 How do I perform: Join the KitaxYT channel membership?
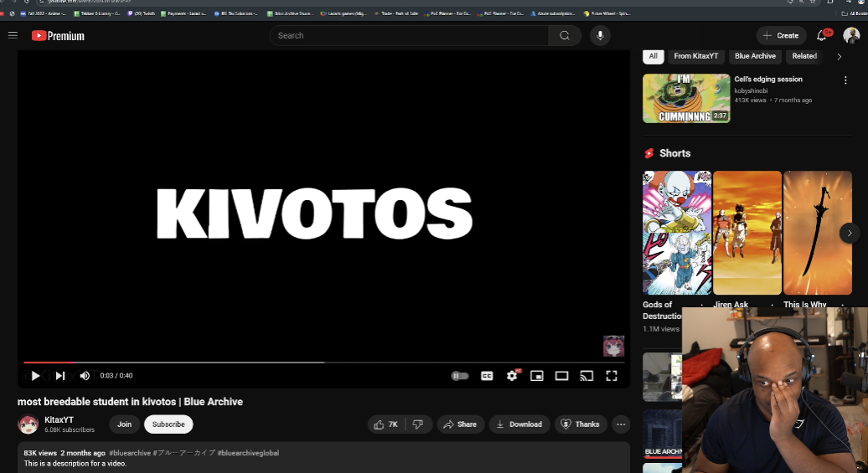[125, 424]
